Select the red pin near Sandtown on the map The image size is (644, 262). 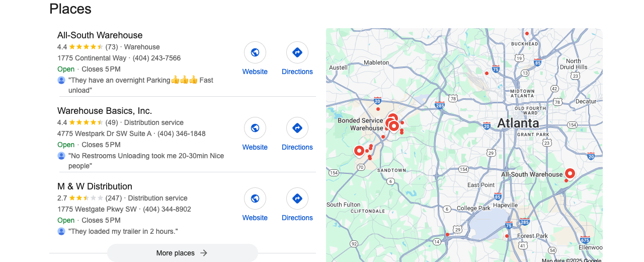[359, 151]
